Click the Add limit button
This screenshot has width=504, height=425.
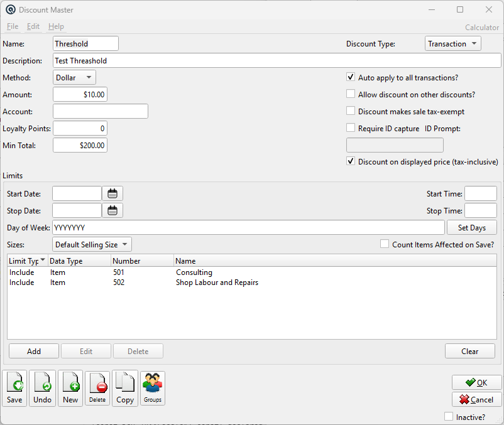[34, 351]
